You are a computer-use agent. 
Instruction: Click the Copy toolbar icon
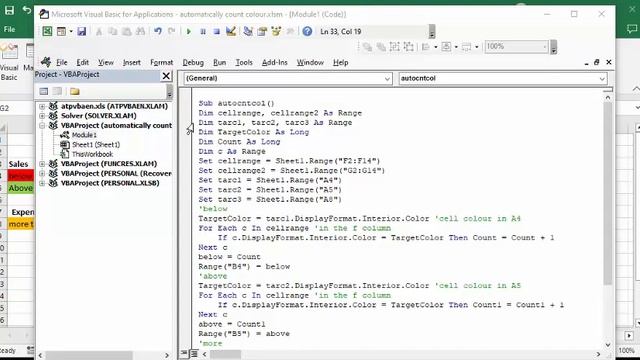coord(113,31)
